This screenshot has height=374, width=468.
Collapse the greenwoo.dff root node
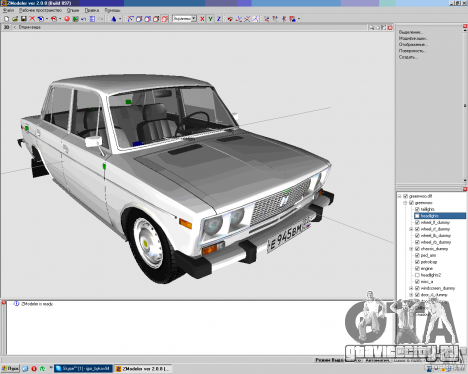pyautogui.click(x=400, y=196)
